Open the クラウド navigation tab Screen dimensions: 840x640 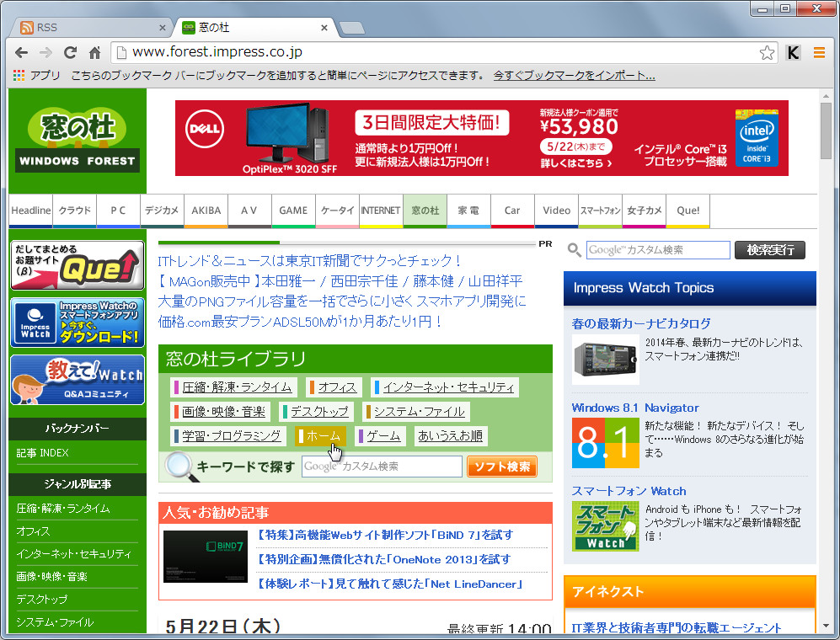click(x=75, y=211)
